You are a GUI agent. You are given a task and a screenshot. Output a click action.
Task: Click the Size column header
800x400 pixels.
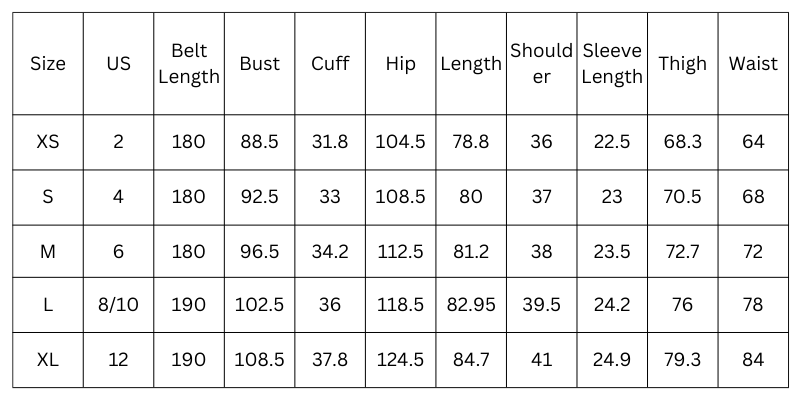click(x=48, y=64)
